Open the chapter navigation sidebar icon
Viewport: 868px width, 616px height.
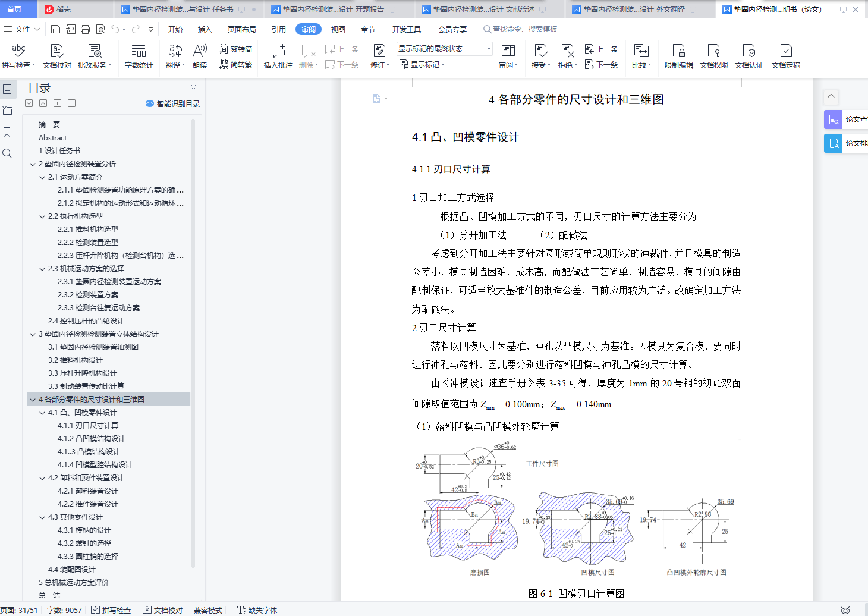(x=7, y=110)
